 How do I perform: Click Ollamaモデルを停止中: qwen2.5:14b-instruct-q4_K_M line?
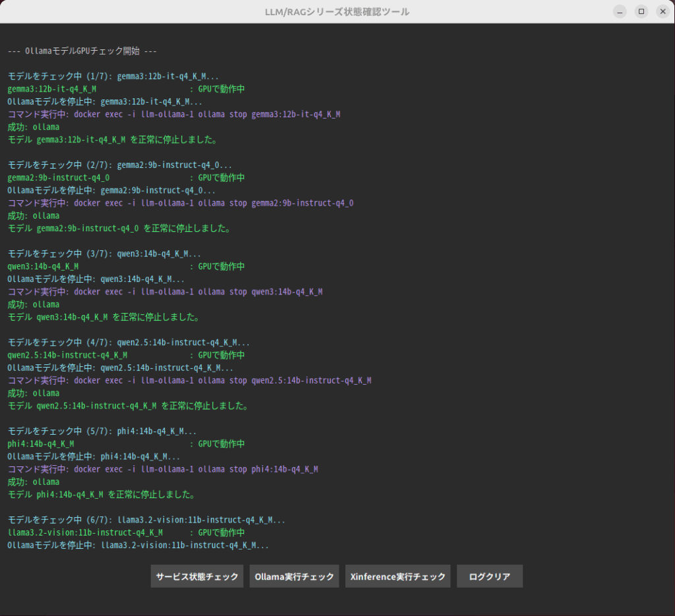(121, 368)
